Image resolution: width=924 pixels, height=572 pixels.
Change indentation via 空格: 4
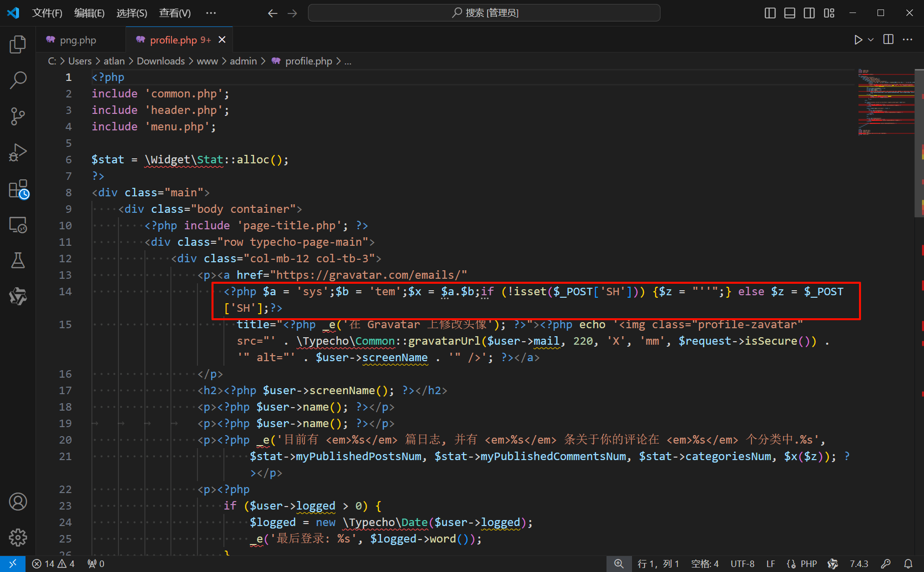[x=705, y=564]
